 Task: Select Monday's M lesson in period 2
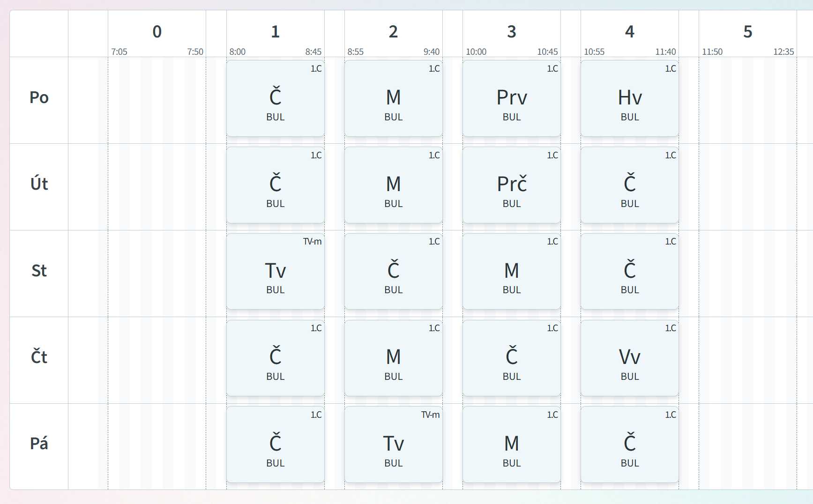pyautogui.click(x=393, y=98)
